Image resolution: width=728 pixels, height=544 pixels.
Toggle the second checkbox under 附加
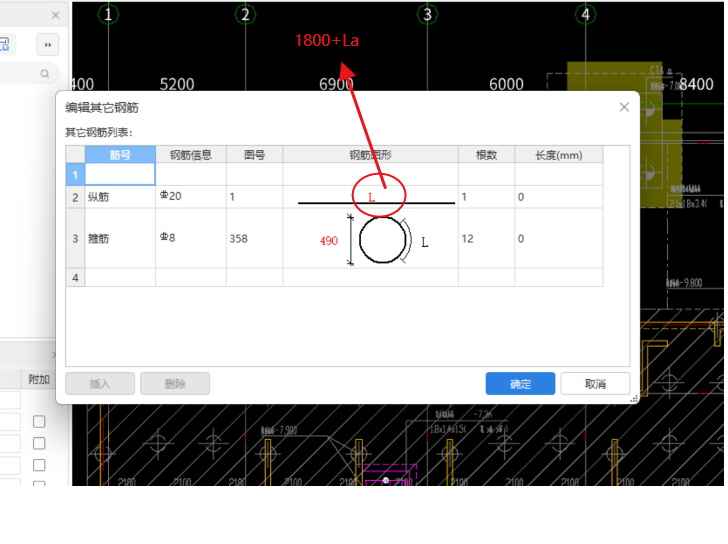point(39,443)
